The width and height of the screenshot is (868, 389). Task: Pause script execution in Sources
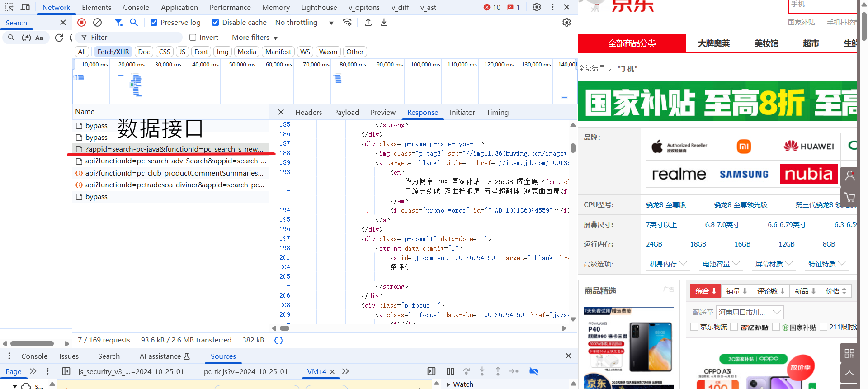coord(450,371)
